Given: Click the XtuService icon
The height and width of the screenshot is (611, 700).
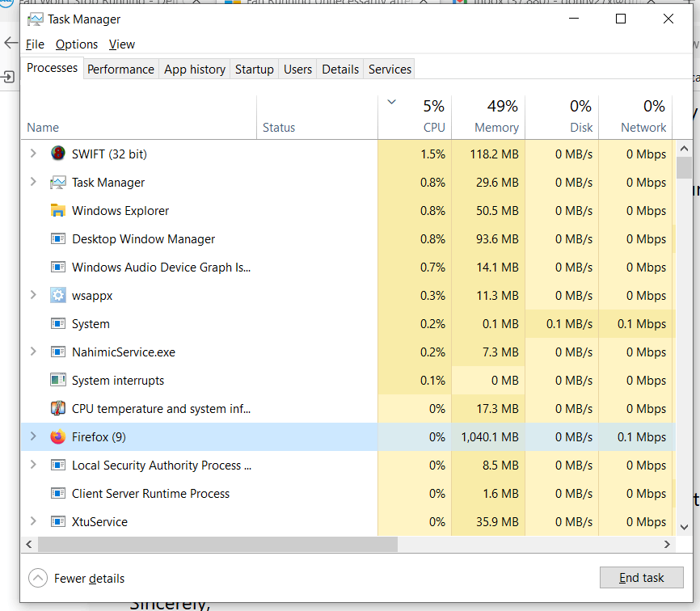Looking at the screenshot, I should coord(58,522).
